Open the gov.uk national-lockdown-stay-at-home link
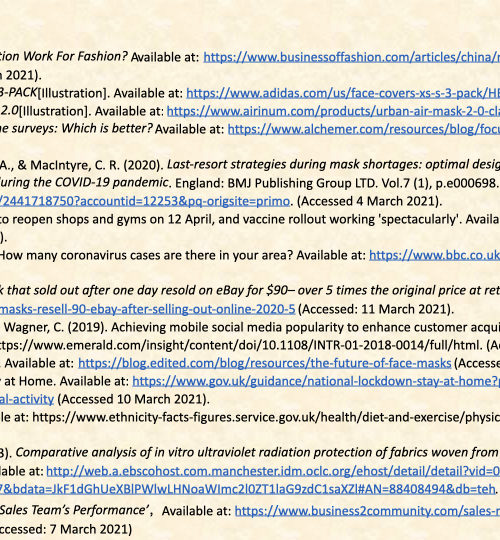The image size is (500, 540). (316, 381)
